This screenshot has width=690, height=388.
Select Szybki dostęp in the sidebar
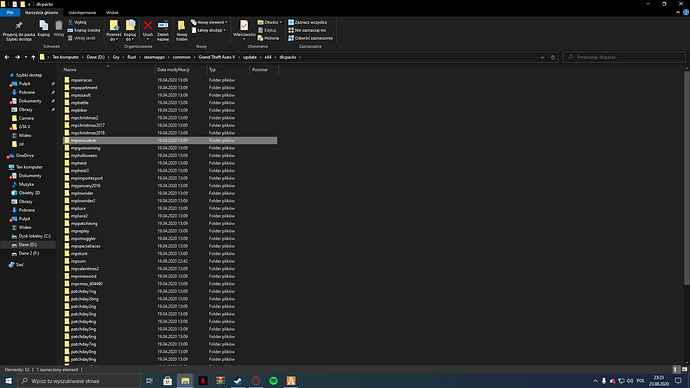(x=29, y=75)
